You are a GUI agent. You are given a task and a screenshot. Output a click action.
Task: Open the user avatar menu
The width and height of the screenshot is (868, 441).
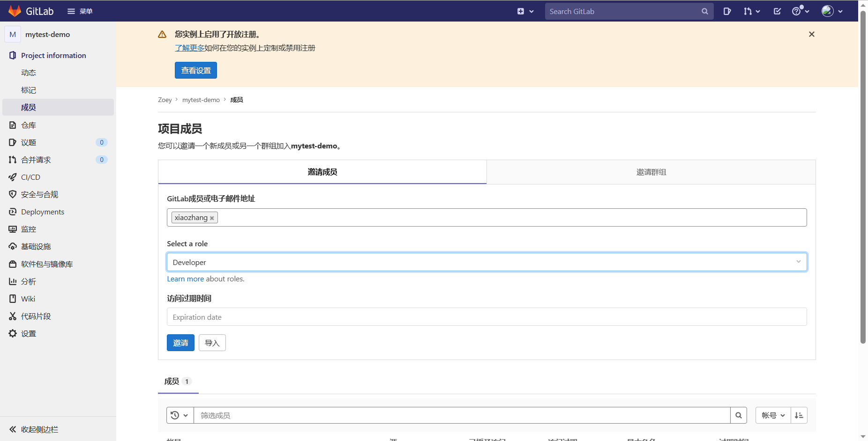pos(832,11)
